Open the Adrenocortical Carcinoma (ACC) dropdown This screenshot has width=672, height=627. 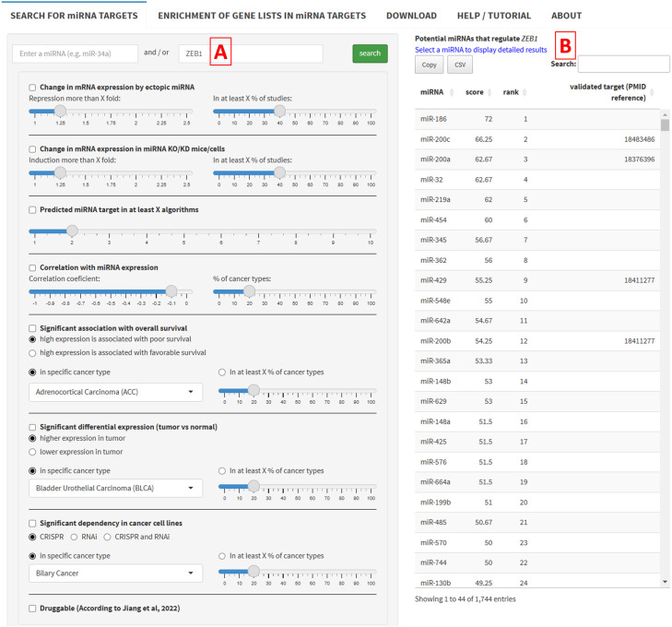pyautogui.click(x=115, y=392)
